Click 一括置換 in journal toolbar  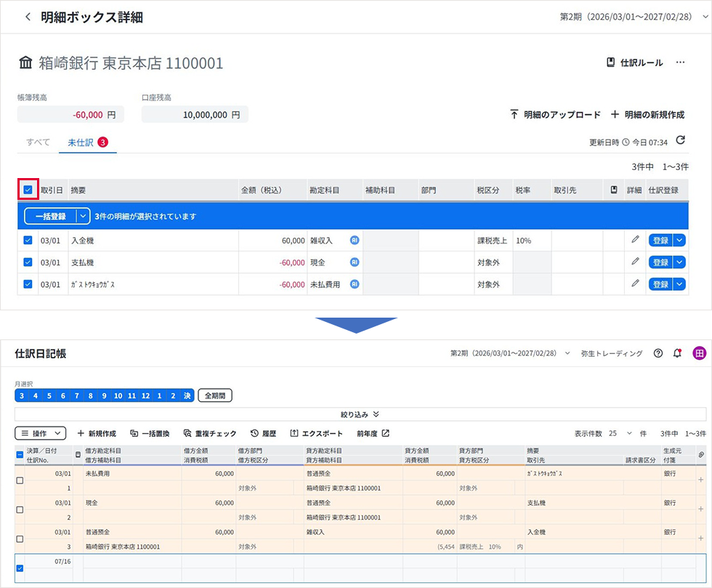pyautogui.click(x=150, y=433)
